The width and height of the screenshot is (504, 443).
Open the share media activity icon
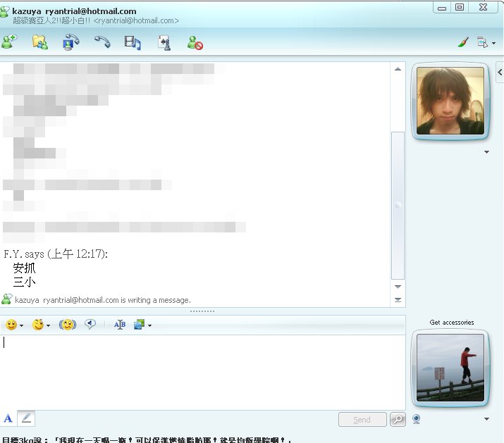(x=133, y=42)
